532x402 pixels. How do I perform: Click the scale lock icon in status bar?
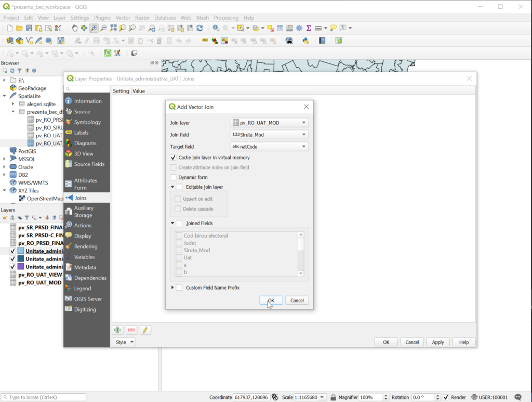pos(333,397)
